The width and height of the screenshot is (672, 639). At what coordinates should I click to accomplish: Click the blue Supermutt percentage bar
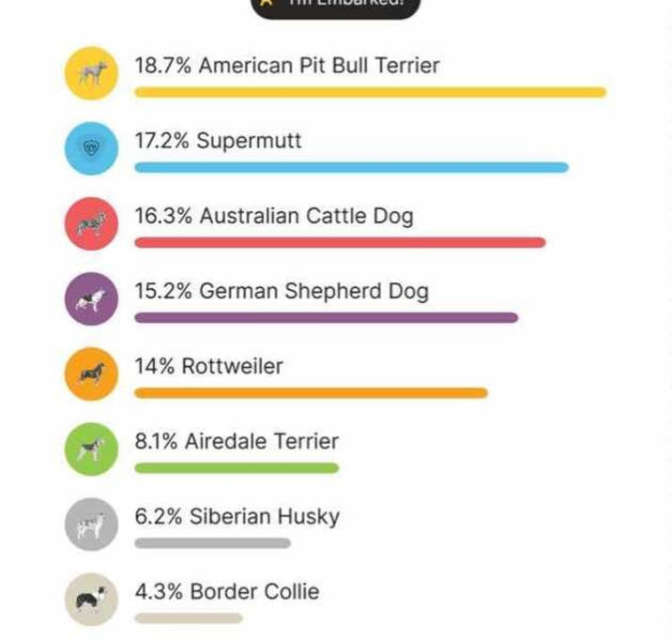coord(351,167)
